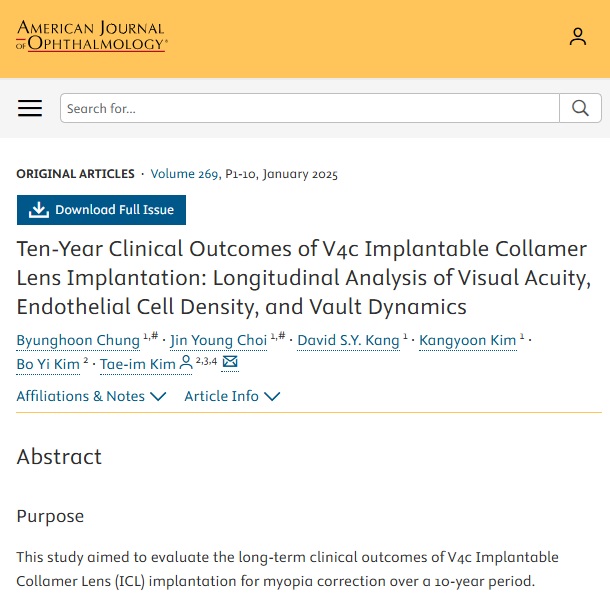Open author Byunghoon Chung's details
The height and width of the screenshot is (605, 610).
tap(78, 340)
